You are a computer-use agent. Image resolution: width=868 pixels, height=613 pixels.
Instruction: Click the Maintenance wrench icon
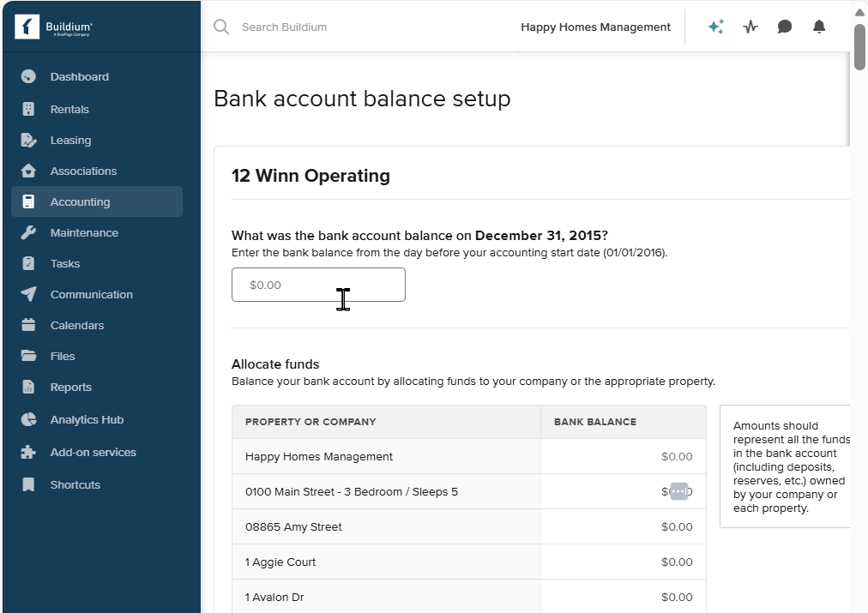click(28, 232)
